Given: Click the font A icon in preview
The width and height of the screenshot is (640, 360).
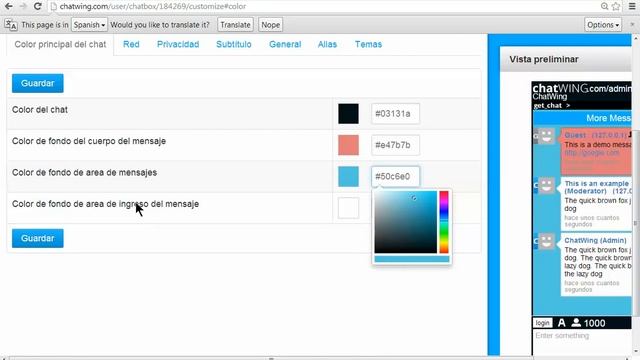Looking at the screenshot, I should coord(562,323).
